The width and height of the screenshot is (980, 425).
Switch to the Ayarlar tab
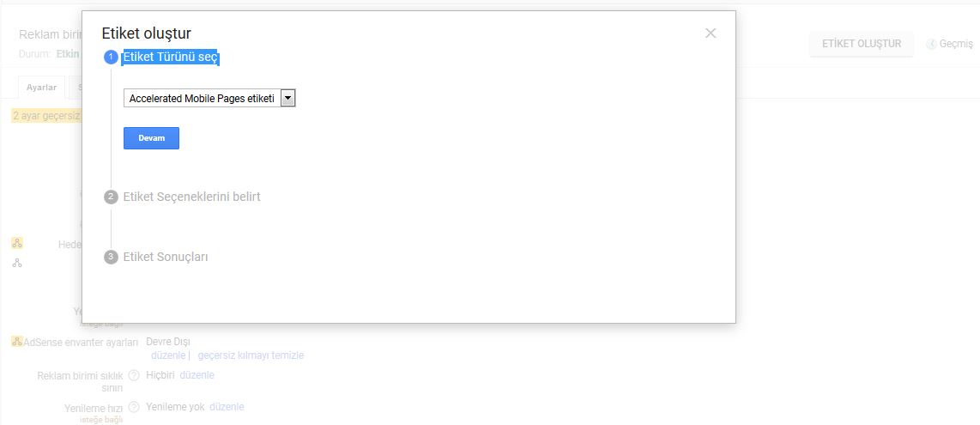pyautogui.click(x=41, y=88)
